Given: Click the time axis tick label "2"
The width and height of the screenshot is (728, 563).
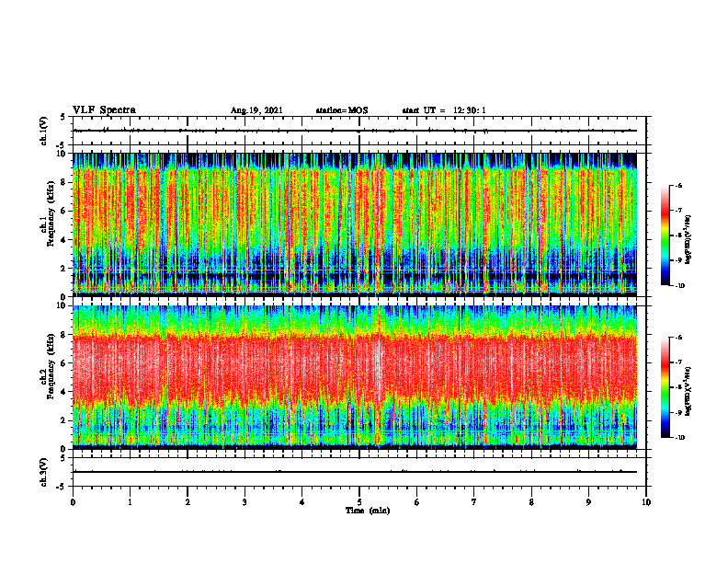Looking at the screenshot, I should pos(188,502).
